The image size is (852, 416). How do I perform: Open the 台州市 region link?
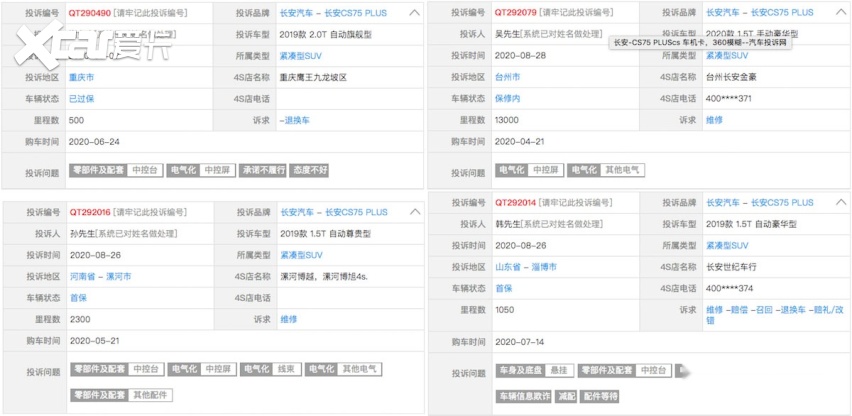pyautogui.click(x=508, y=77)
